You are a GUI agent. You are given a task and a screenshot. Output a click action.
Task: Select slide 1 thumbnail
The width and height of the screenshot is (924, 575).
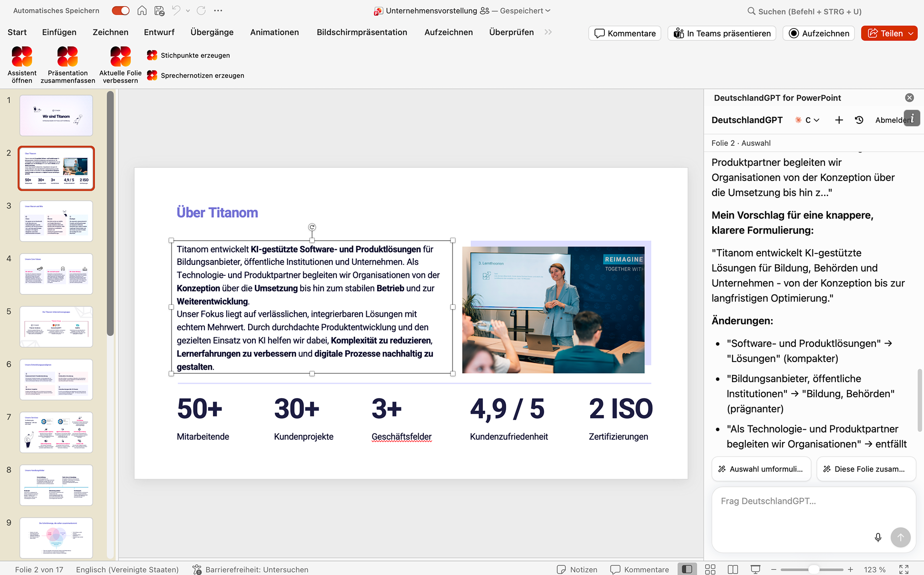(x=56, y=115)
